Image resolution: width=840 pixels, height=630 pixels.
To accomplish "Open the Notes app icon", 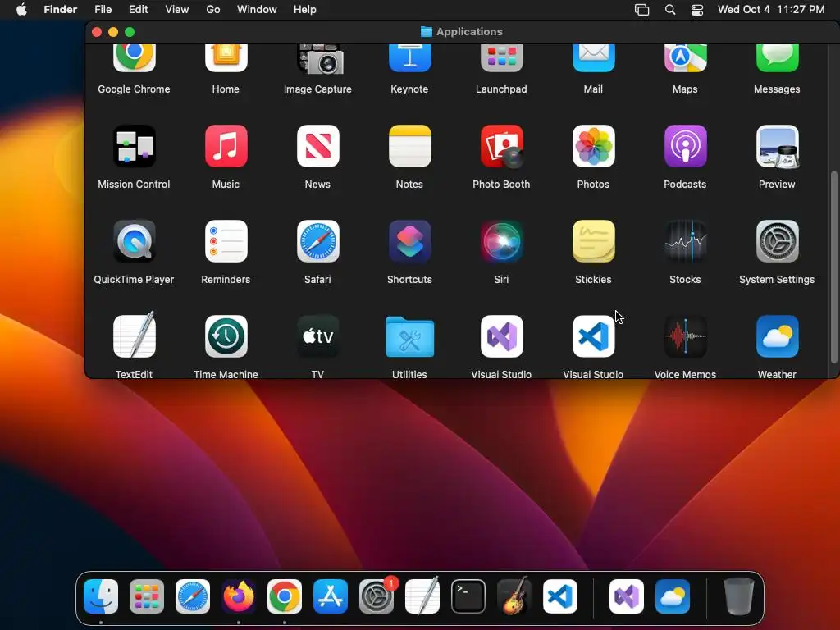I will tap(410, 146).
